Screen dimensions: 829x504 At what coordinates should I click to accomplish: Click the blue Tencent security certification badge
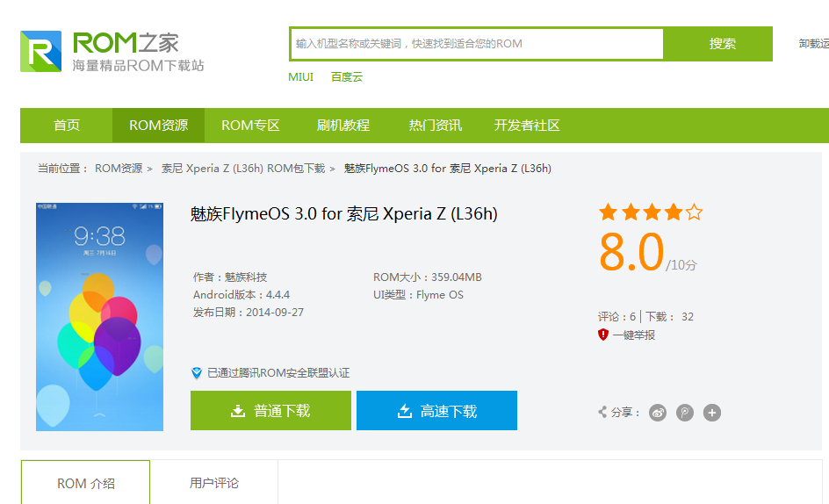click(197, 373)
